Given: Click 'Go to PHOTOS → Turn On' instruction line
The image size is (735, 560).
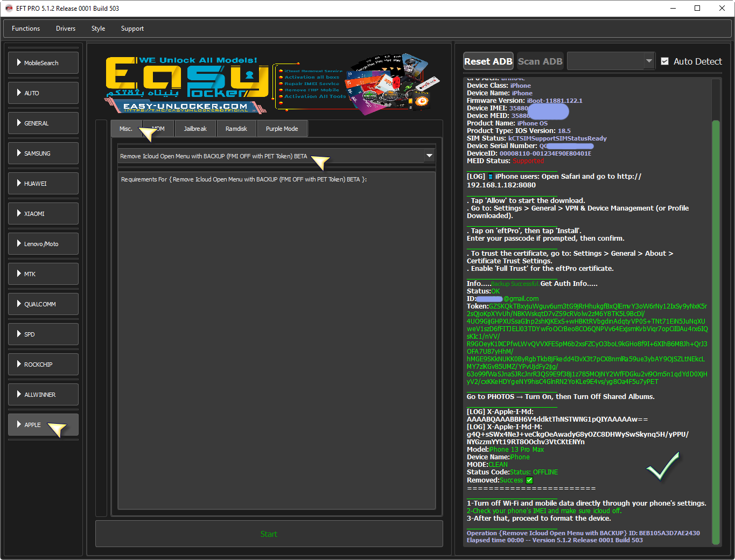Looking at the screenshot, I should 561,397.
